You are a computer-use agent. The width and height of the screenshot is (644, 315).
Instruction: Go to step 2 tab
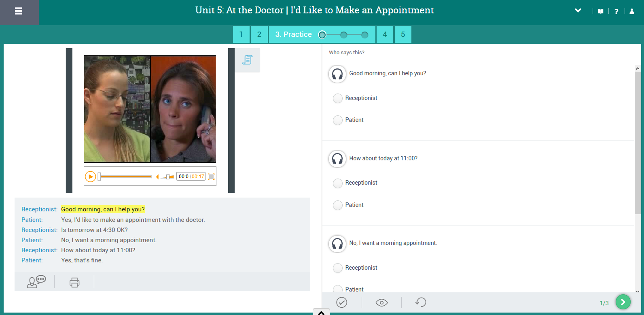click(x=259, y=34)
